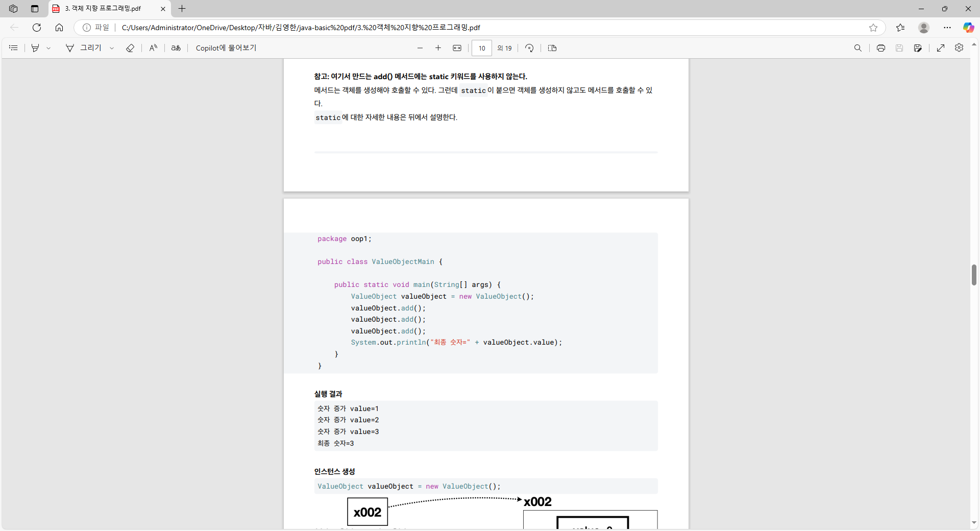Viewport: 980px width, 531px height.
Task: Print the PDF document
Action: click(881, 48)
